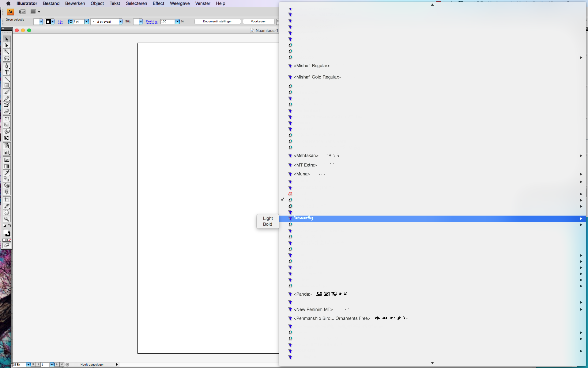
Task: Select the Blend tool
Action: pyautogui.click(x=7, y=179)
